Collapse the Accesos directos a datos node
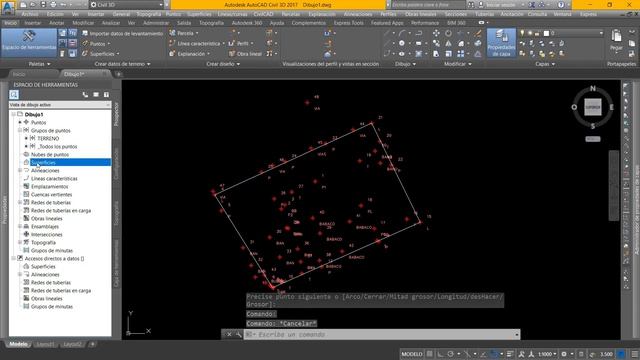 (13, 258)
